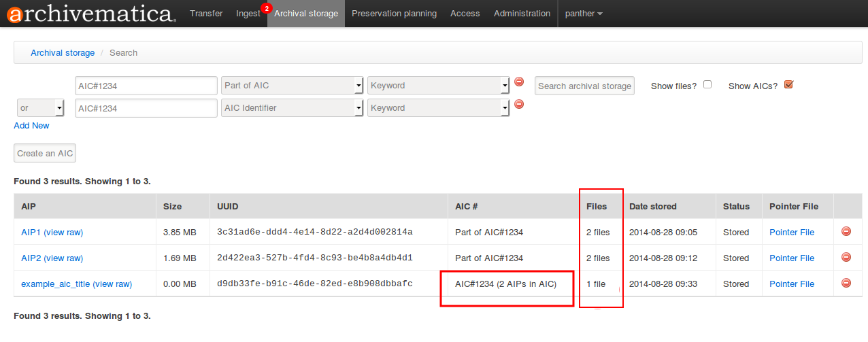Switch to the Transfer tab

(x=206, y=14)
